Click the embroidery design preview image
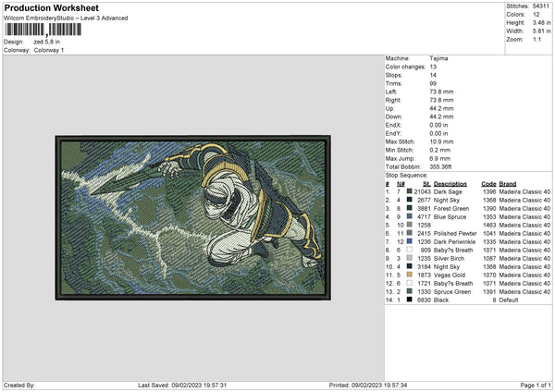 (x=192, y=219)
